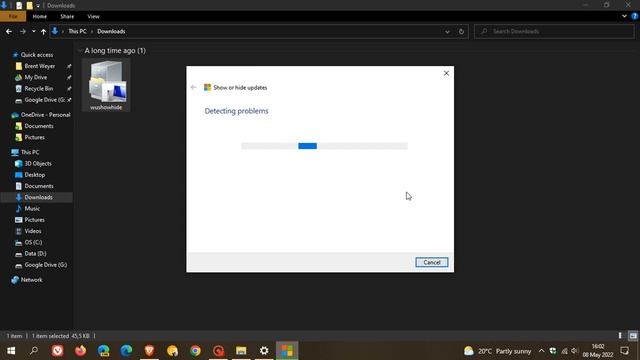Click Downloads in address breadcrumb
This screenshot has width=640, height=360.
[x=111, y=31]
